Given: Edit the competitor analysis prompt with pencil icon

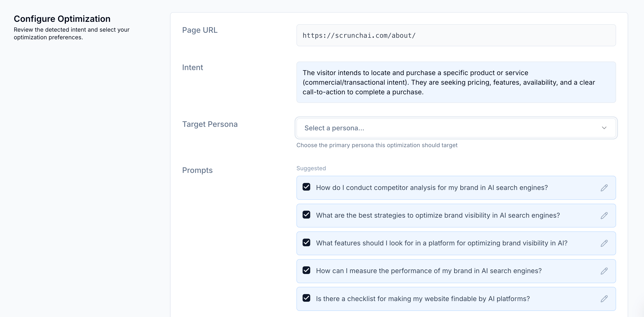Looking at the screenshot, I should pyautogui.click(x=604, y=188).
